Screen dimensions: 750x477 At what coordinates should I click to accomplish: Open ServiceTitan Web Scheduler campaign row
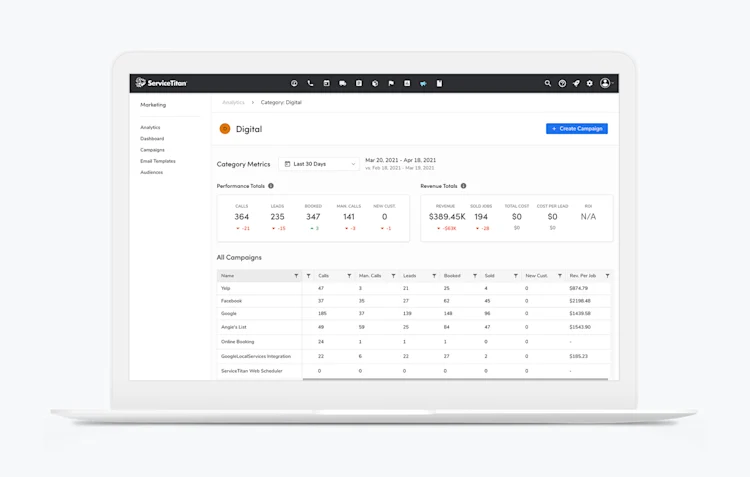(x=414, y=371)
